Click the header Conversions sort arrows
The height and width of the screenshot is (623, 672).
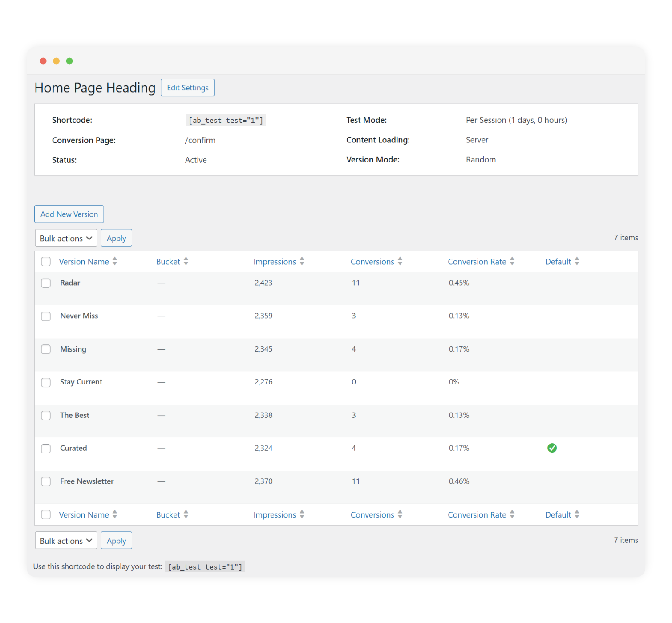coord(400,261)
